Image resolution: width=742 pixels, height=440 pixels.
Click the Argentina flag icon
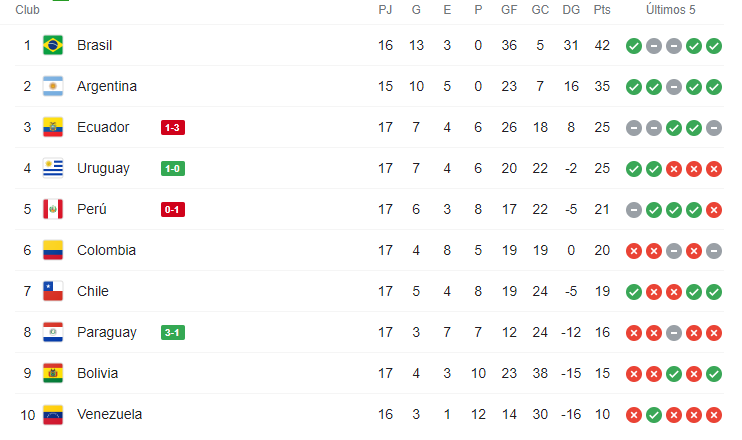pos(53,86)
